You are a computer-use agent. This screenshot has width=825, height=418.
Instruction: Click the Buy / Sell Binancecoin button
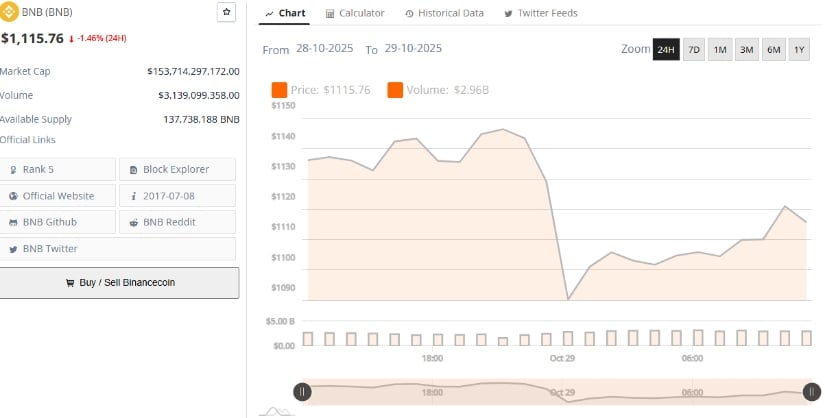pyautogui.click(x=119, y=282)
